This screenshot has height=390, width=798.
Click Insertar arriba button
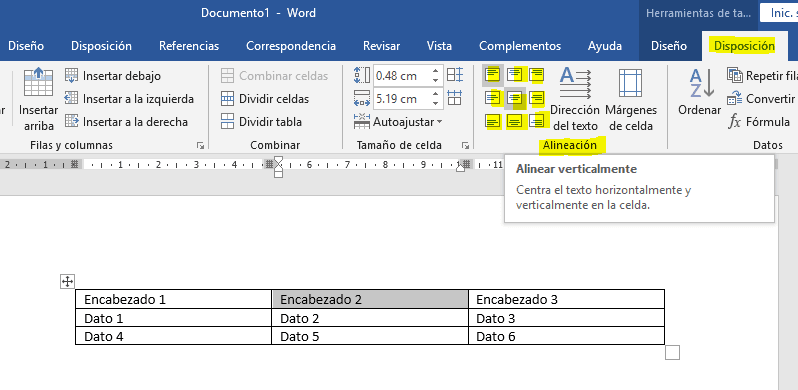[38, 100]
